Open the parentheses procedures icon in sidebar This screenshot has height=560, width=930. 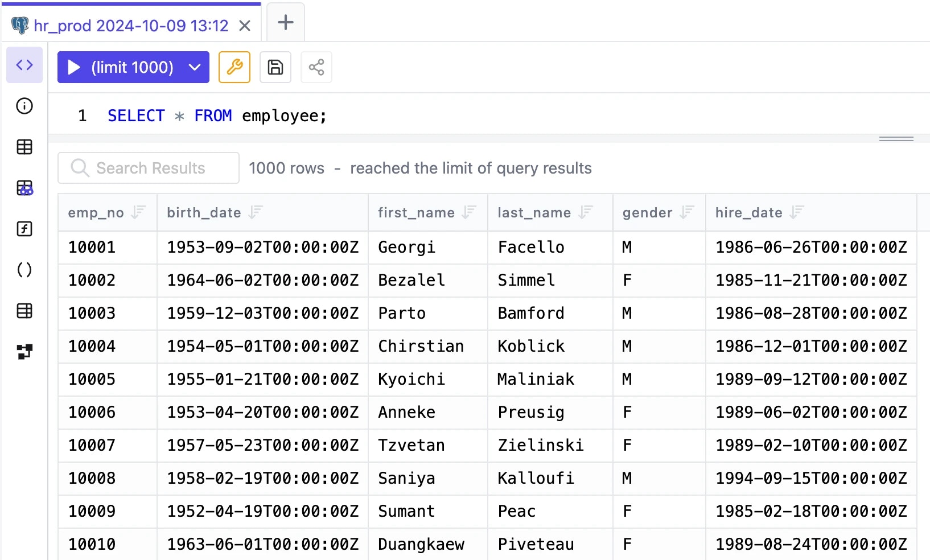(x=24, y=270)
